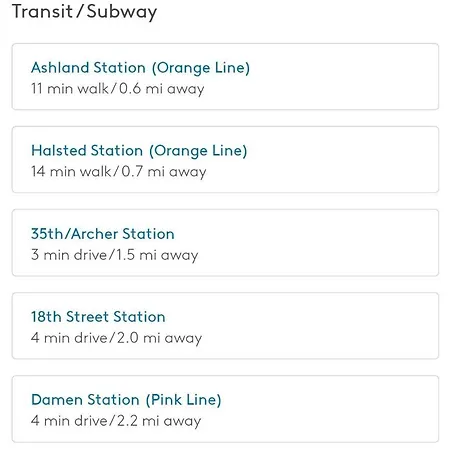Select the Damen Station transit card
This screenshot has width=450, height=450.
point(225,409)
